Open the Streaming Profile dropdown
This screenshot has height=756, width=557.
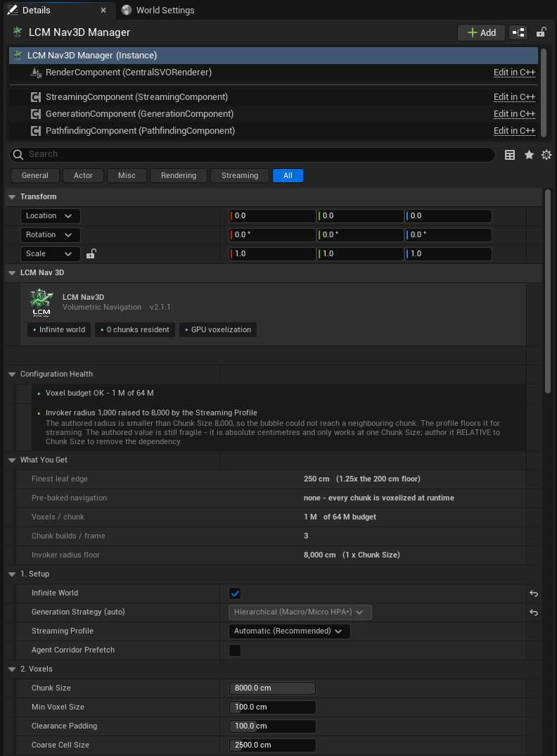pos(289,631)
